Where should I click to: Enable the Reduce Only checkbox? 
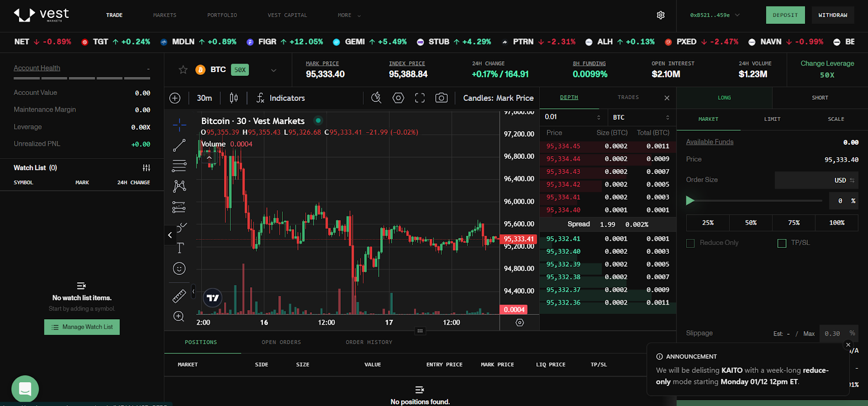point(691,243)
